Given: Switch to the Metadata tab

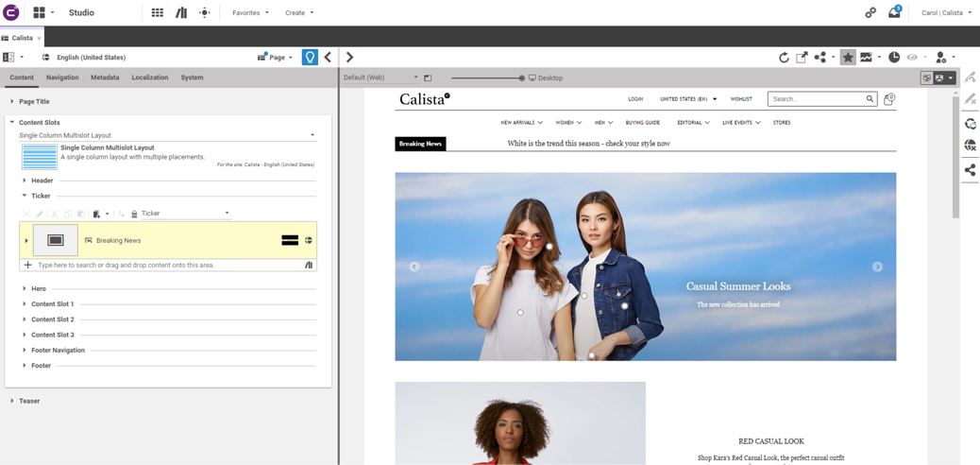Looking at the screenshot, I should click(105, 77).
